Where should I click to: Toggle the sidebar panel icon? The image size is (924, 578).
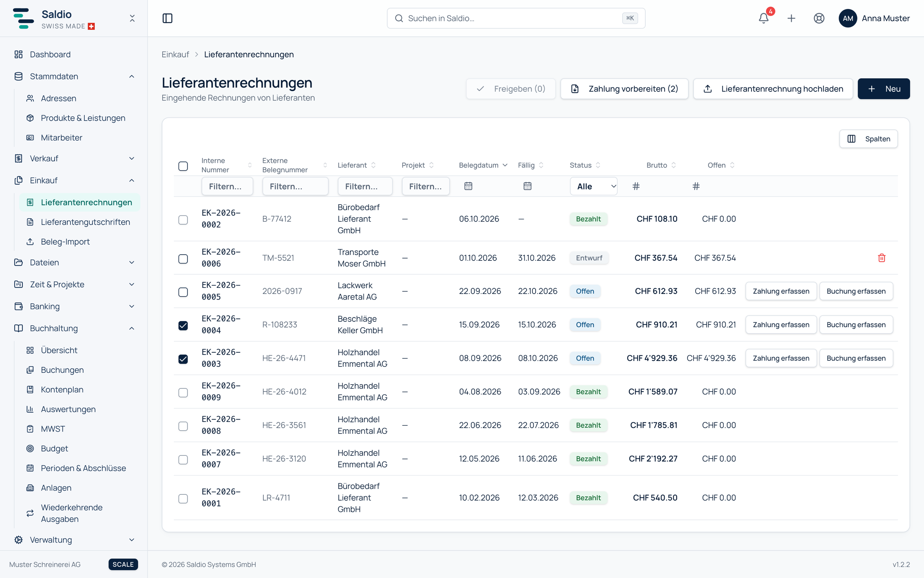[167, 18]
